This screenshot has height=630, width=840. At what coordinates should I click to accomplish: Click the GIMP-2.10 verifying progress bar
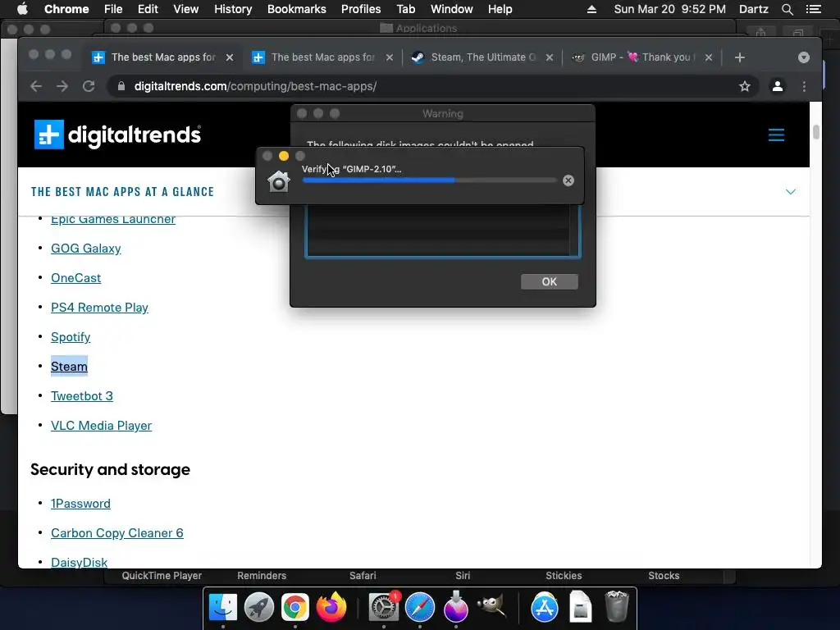coord(430,180)
